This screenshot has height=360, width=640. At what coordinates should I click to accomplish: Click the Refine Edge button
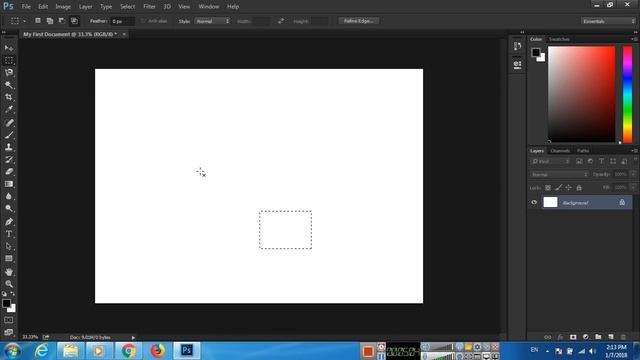(359, 21)
